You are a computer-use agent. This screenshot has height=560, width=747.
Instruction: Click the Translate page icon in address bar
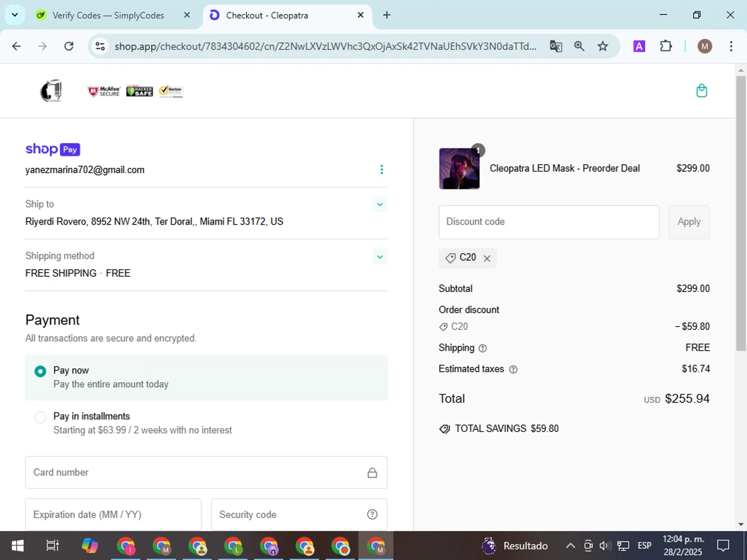[556, 46]
